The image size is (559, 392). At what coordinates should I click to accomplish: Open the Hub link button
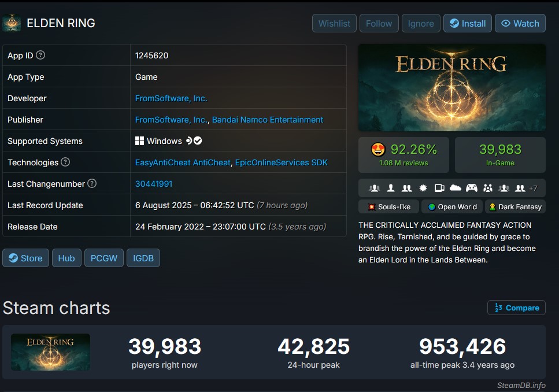(x=66, y=258)
